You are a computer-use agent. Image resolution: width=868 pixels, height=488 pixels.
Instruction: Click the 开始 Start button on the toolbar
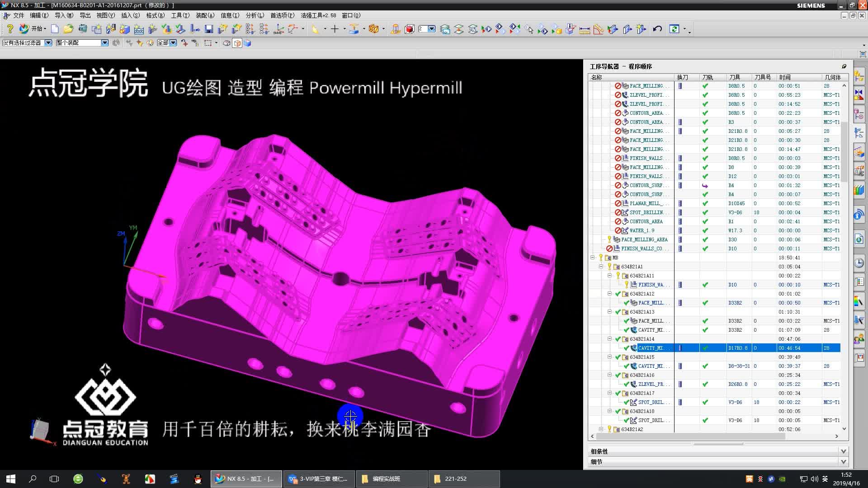point(35,29)
